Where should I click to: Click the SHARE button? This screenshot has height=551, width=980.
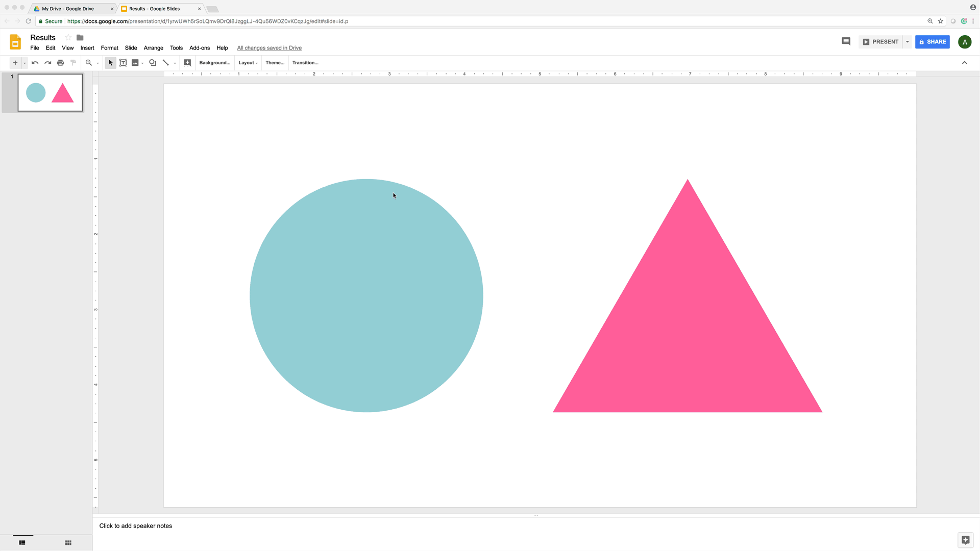932,41
